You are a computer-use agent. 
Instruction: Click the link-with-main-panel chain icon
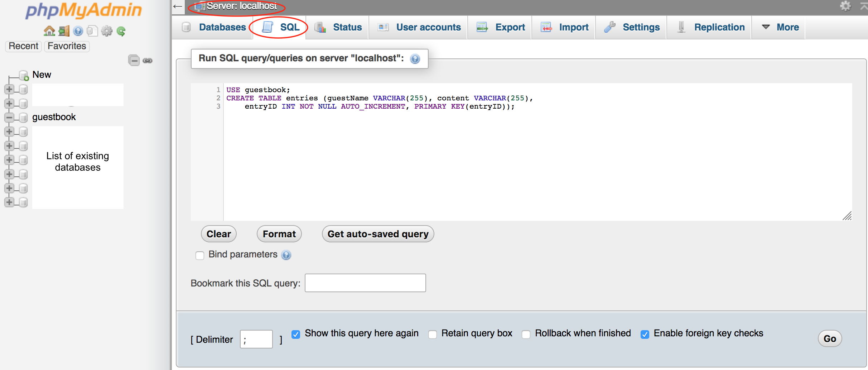tap(147, 60)
